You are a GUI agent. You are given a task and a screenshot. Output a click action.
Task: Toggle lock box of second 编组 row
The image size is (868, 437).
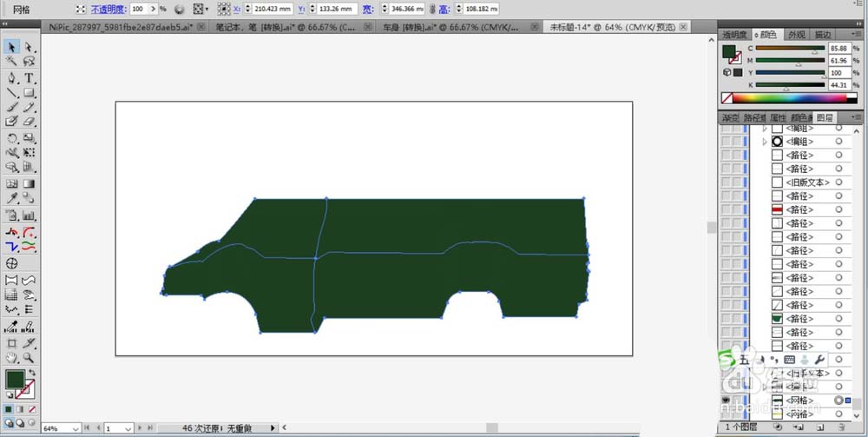(x=737, y=142)
